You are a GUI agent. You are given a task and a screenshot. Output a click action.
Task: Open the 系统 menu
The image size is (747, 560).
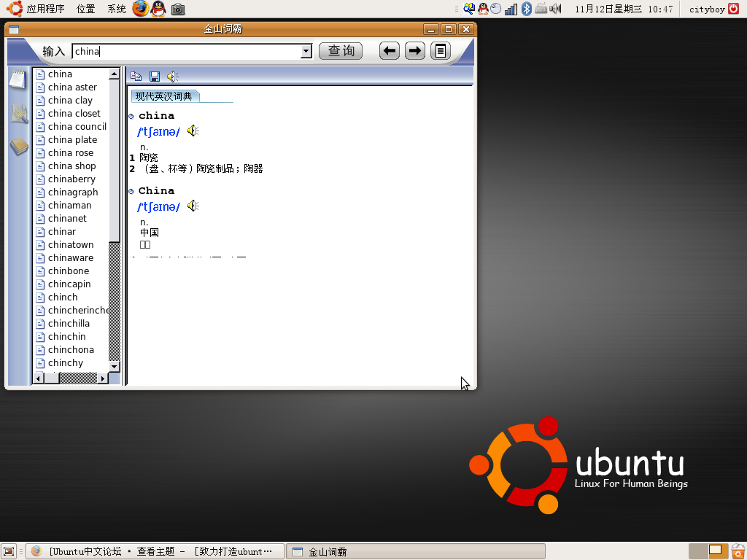tap(117, 9)
